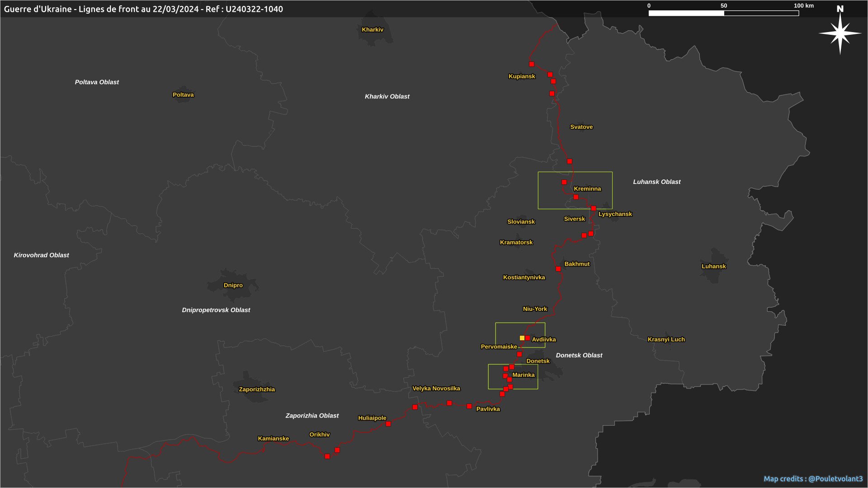Click the red marker beside Avdiivka label
Viewport: 868px width, 488px height.
(x=528, y=338)
